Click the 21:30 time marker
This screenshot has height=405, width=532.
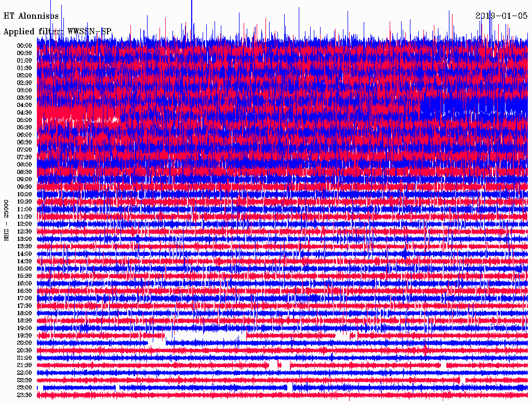click(x=24, y=366)
